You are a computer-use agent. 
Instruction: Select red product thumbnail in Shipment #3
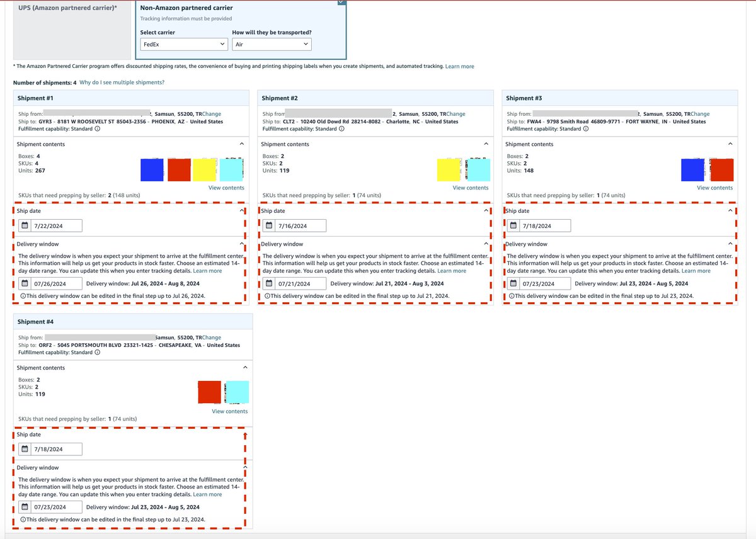point(722,170)
